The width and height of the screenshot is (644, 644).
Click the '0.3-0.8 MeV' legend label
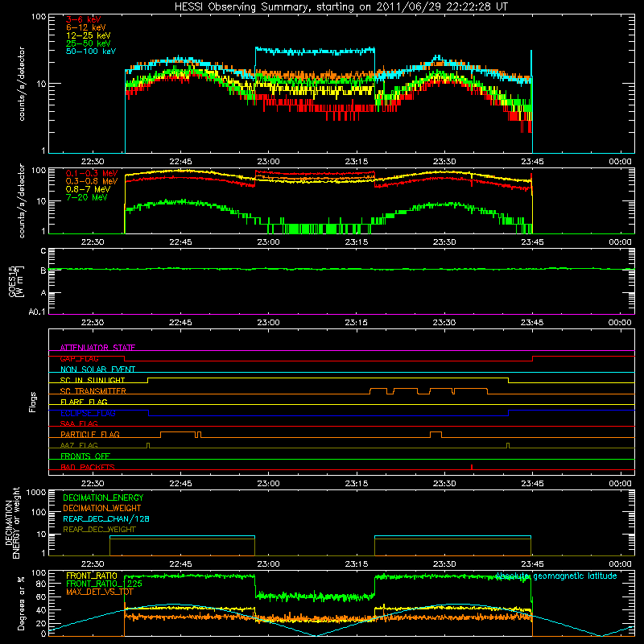(x=92, y=181)
